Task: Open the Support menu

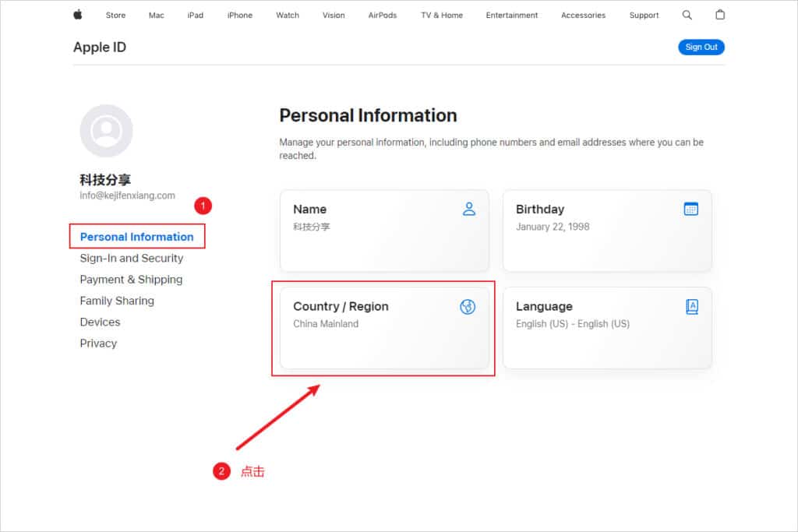Action: 644,16
